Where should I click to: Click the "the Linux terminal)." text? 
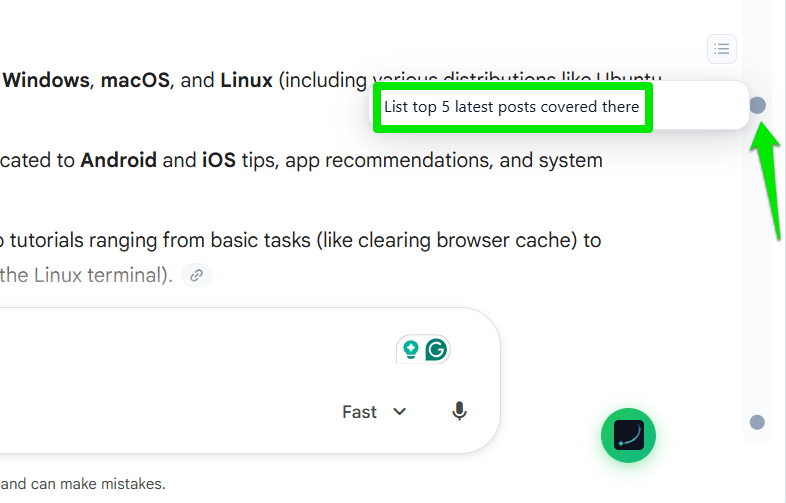point(86,275)
